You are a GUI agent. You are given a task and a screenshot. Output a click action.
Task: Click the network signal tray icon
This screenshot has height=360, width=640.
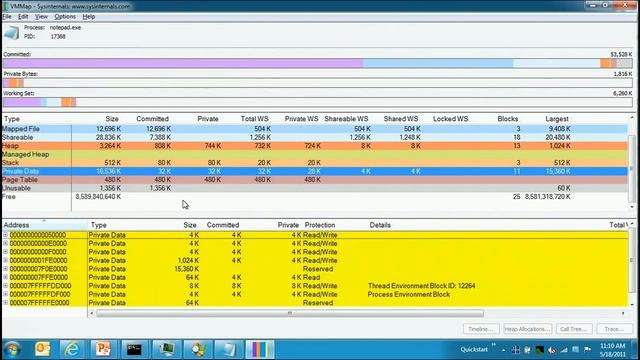click(564, 350)
